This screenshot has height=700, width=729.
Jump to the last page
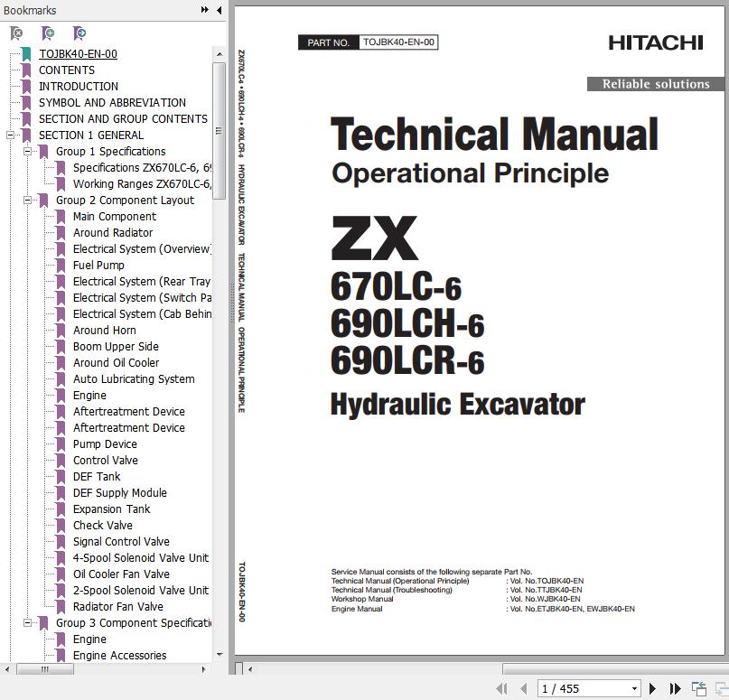click(x=674, y=688)
